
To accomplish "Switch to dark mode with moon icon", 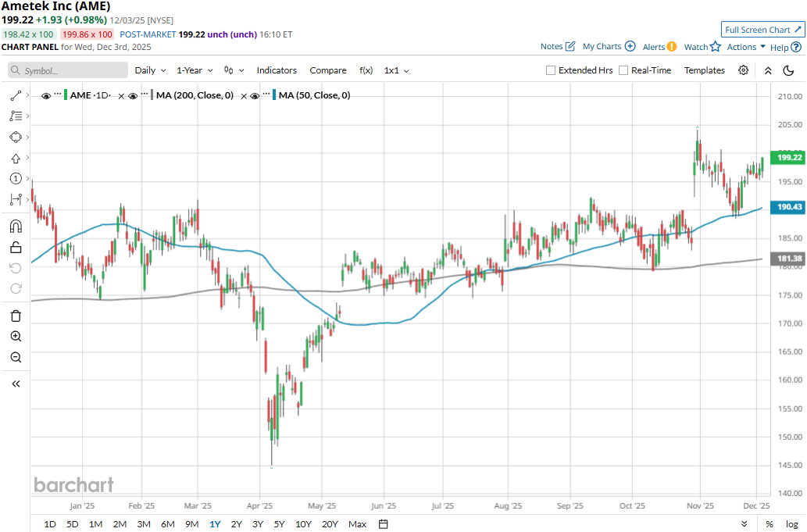I will [788, 70].
